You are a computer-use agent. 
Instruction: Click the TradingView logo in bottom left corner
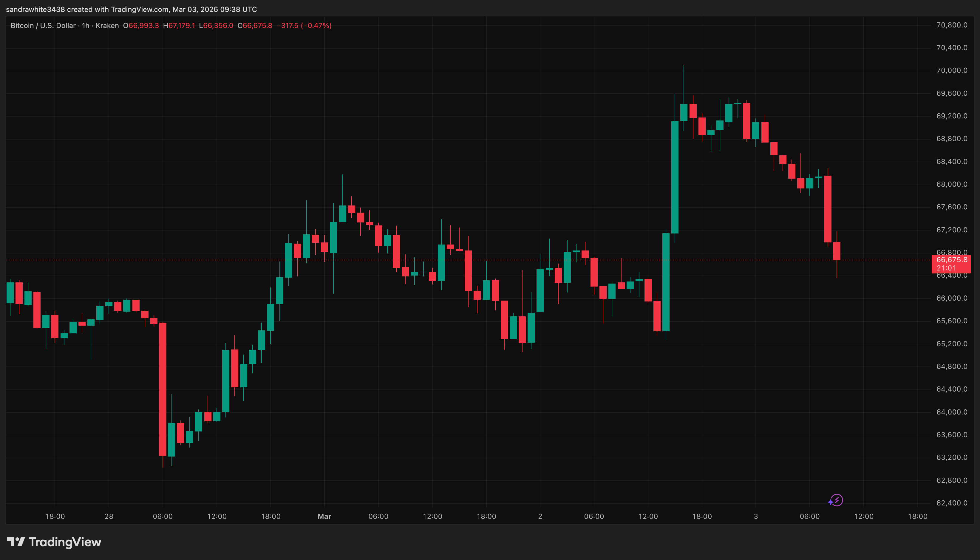(54, 542)
